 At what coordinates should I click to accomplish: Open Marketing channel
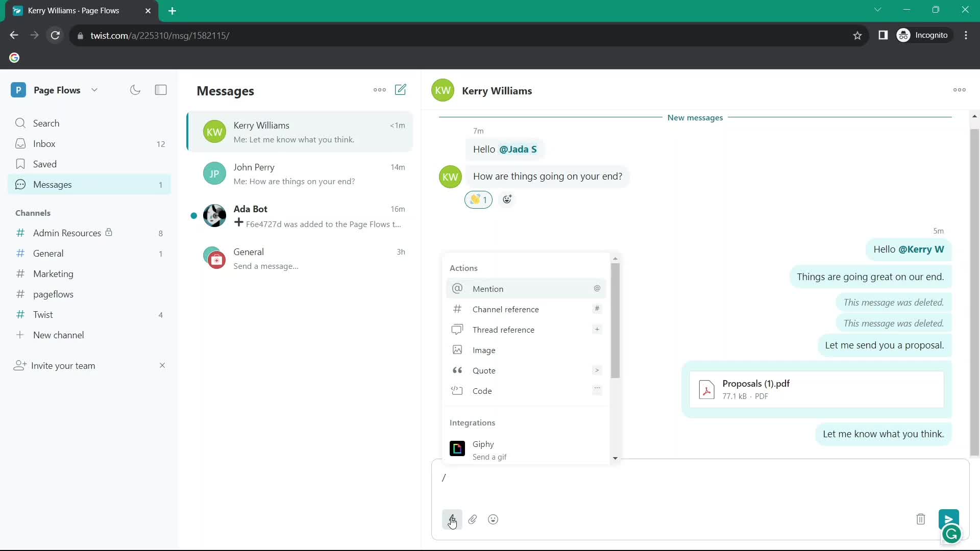pyautogui.click(x=89, y=273)
